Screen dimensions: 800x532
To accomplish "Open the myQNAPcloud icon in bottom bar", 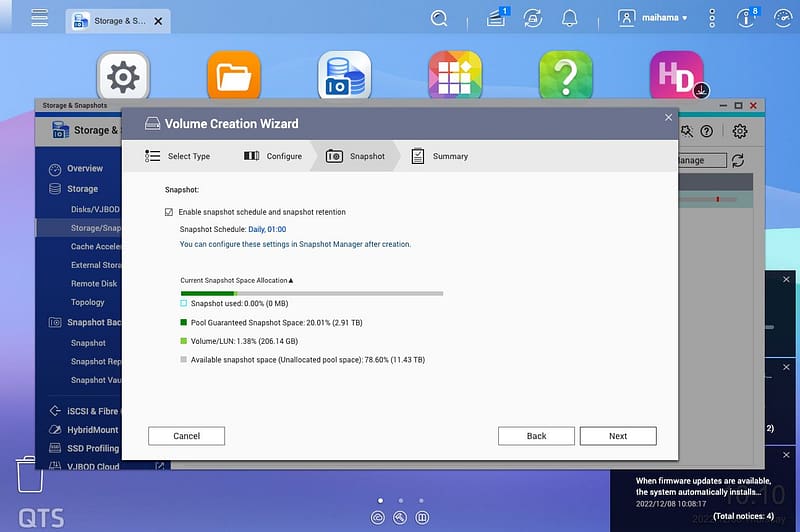I will click(378, 518).
